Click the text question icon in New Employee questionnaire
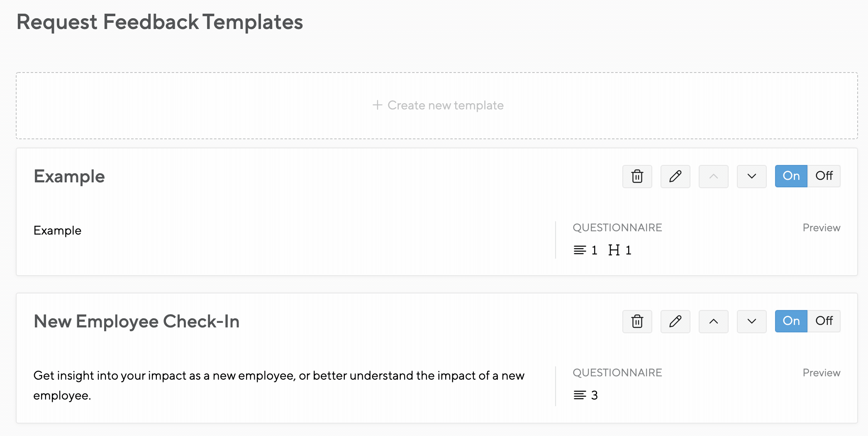The height and width of the screenshot is (436, 868). pos(580,395)
